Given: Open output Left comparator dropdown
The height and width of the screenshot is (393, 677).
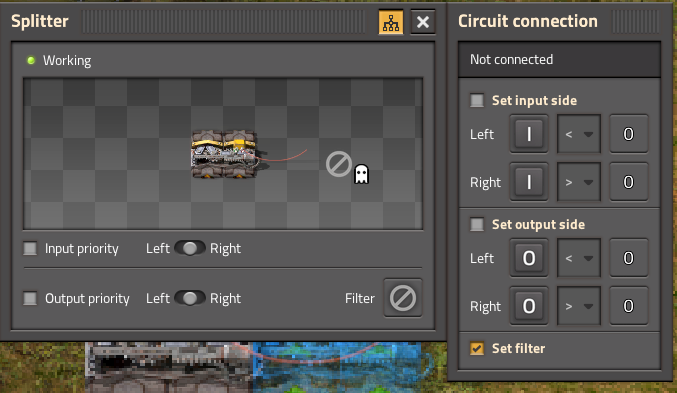Looking at the screenshot, I should point(579,258).
